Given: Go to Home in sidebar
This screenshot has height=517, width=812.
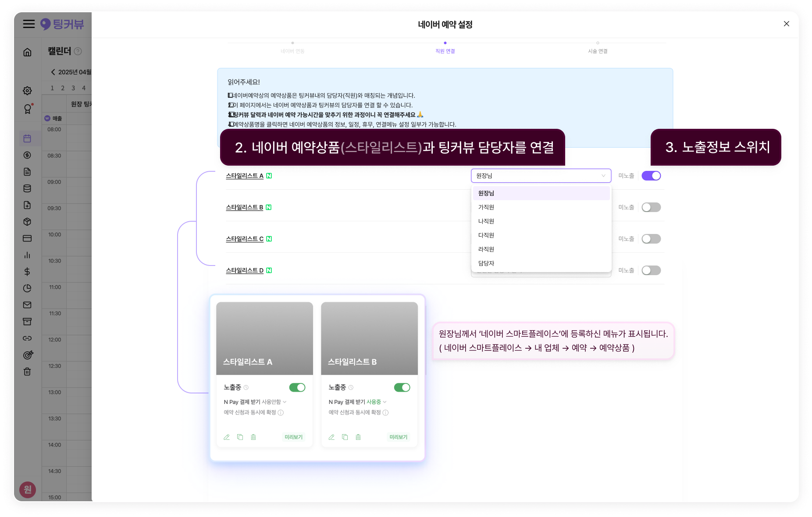Looking at the screenshot, I should coord(27,52).
